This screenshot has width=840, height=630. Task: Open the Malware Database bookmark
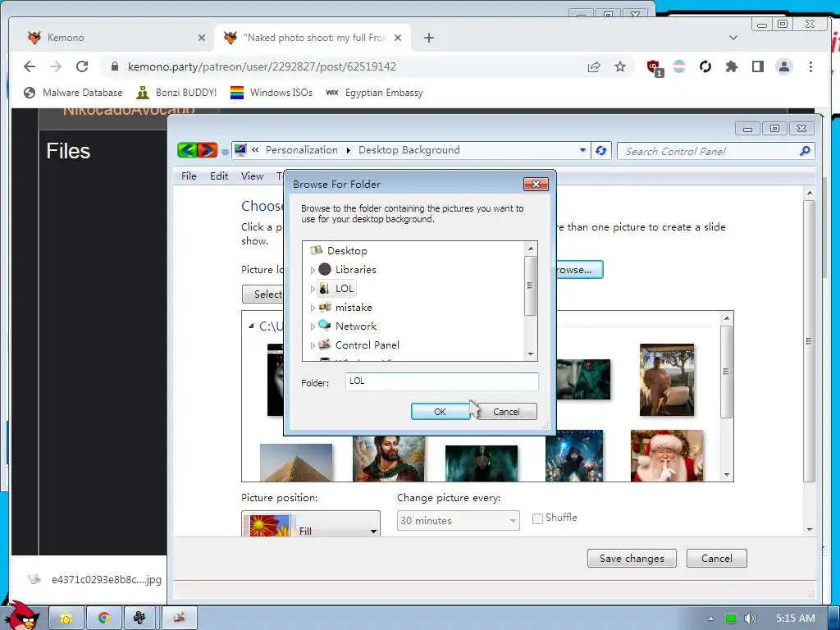pyautogui.click(x=73, y=93)
